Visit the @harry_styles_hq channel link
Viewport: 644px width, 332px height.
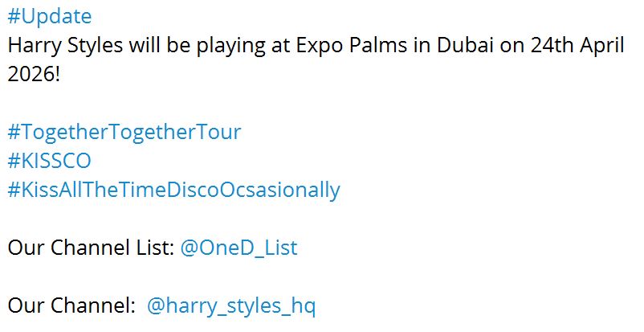[x=231, y=306]
